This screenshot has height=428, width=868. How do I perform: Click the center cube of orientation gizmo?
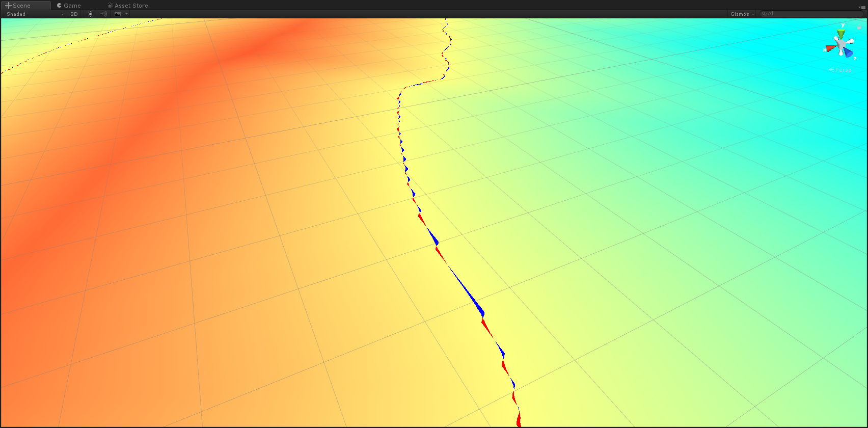[840, 45]
